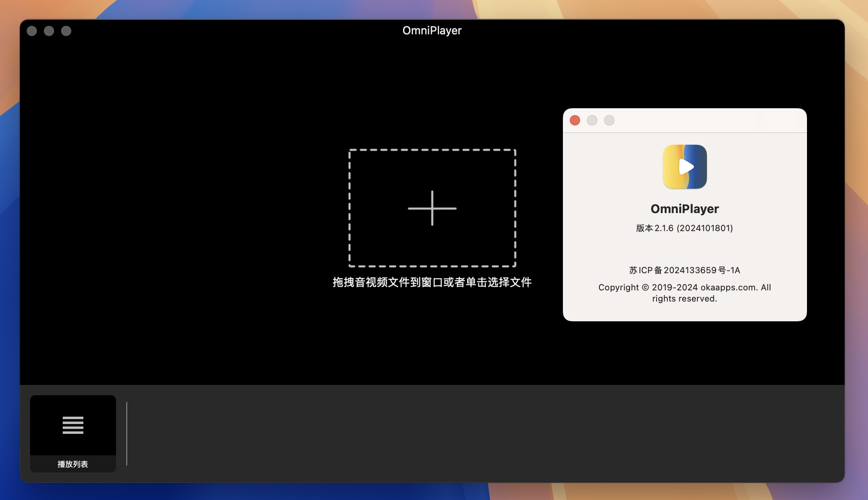Minimize the main OmniPlayer window

pyautogui.click(x=49, y=31)
